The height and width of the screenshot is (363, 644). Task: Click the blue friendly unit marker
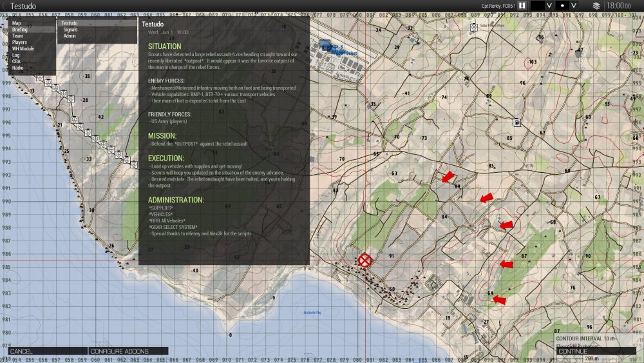pos(325,46)
